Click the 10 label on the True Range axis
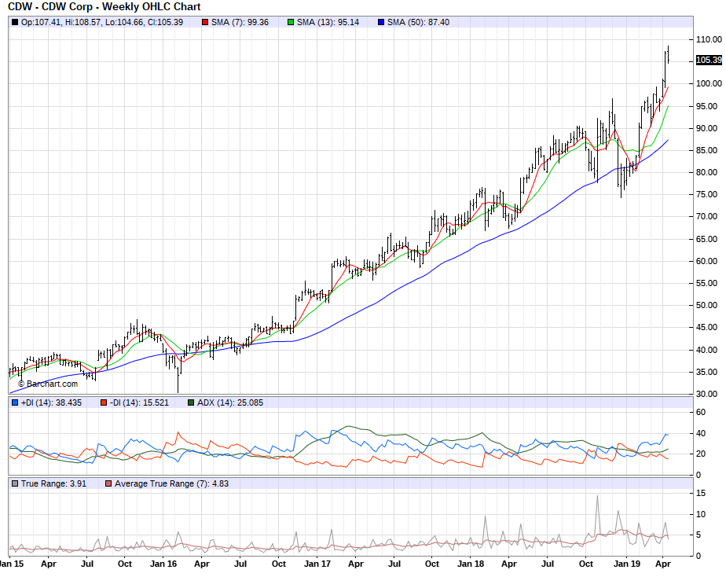This screenshot has width=726, height=588. point(701,514)
